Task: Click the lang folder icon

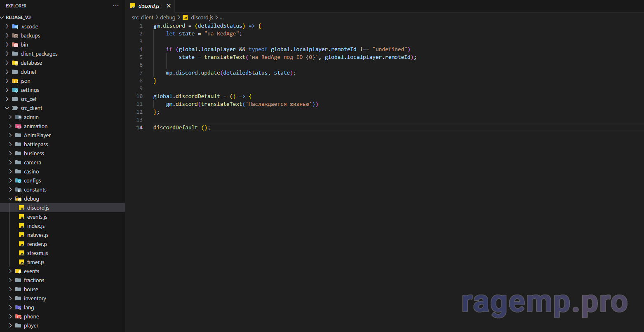Action: pos(19,307)
